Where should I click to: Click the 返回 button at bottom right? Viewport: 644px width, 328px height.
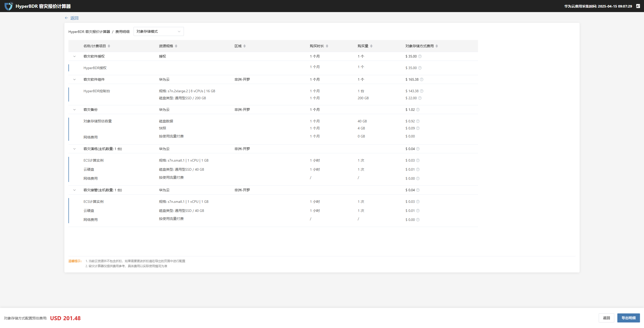606,318
